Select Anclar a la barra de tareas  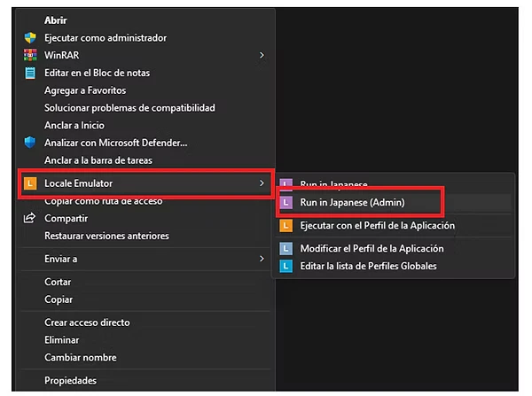point(98,160)
